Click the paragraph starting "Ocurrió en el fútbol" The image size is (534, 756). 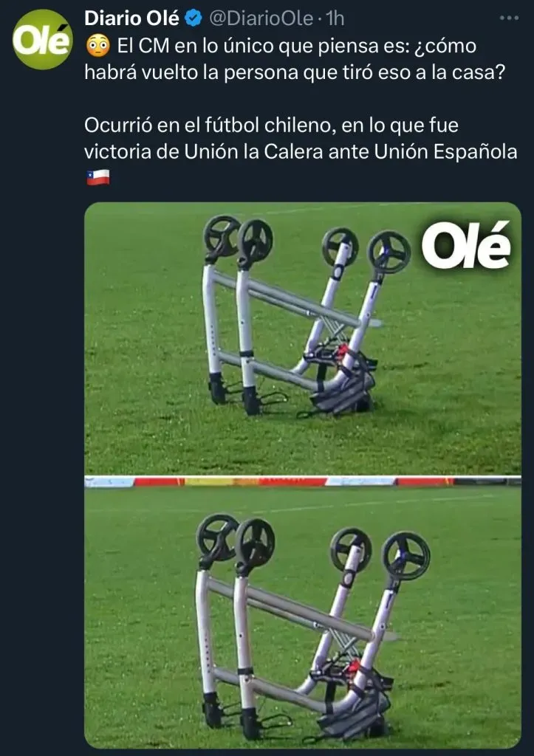point(301,151)
